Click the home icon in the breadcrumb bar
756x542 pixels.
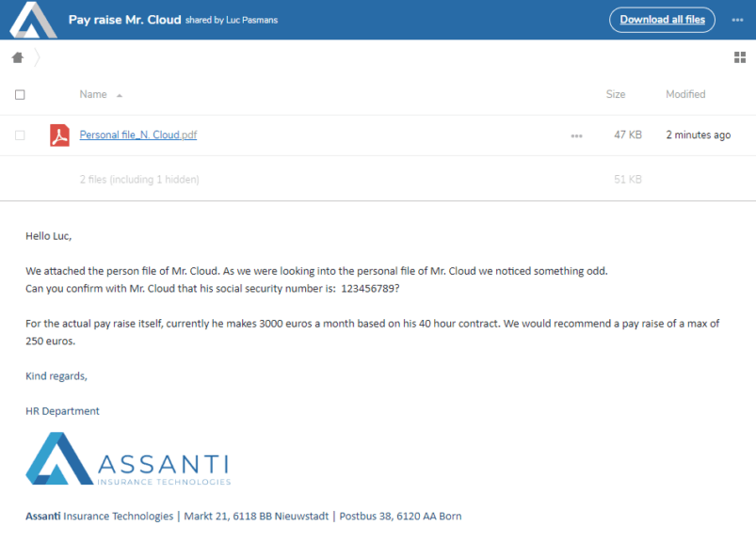16,57
